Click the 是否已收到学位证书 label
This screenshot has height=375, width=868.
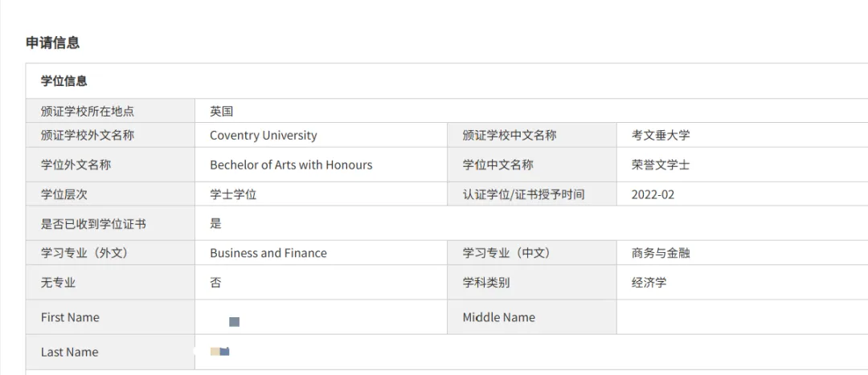[x=93, y=224]
